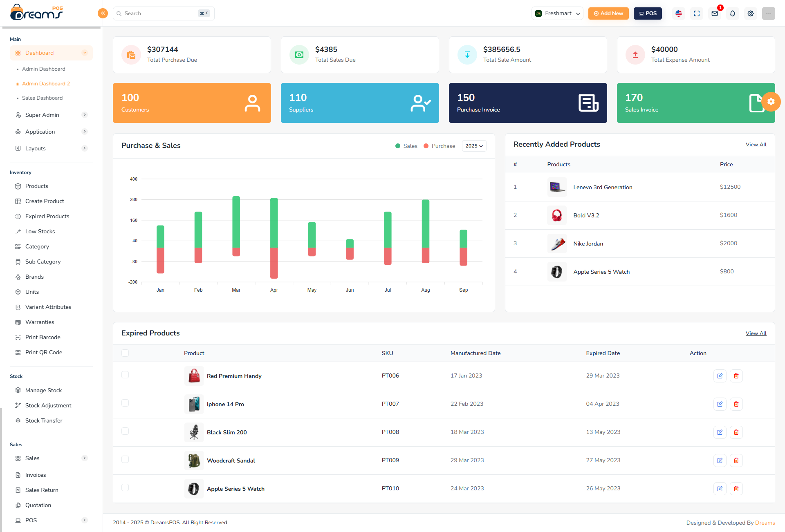
Task: Open the year selector showing 2025
Action: pos(473,146)
